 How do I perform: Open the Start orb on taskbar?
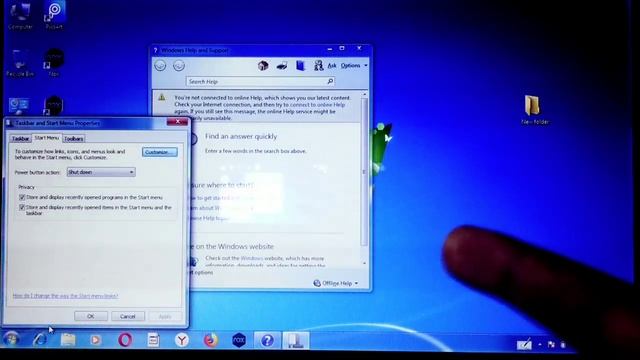tap(11, 340)
